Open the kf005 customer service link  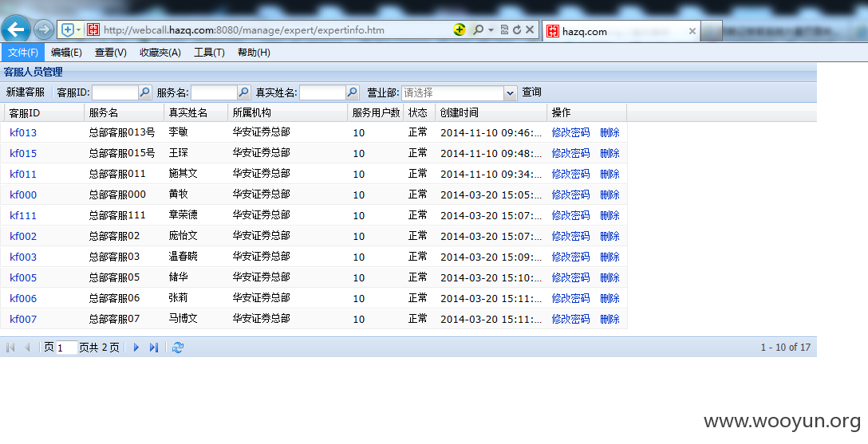point(23,277)
